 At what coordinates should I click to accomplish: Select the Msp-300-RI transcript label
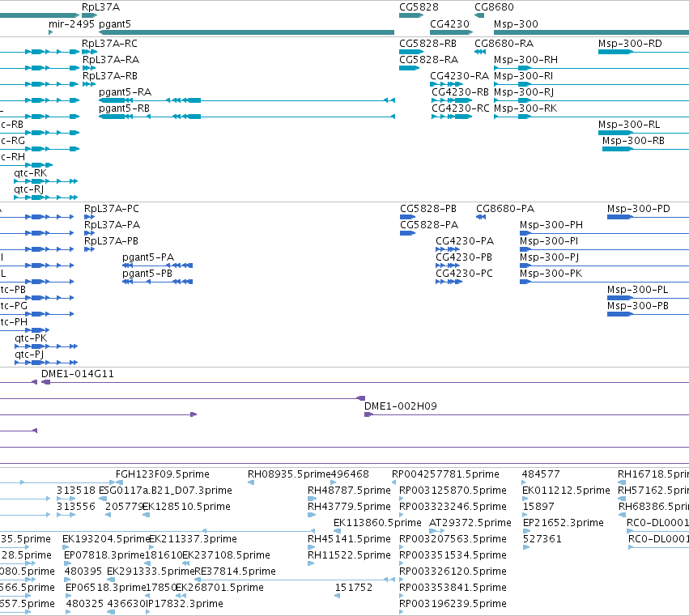point(523,76)
